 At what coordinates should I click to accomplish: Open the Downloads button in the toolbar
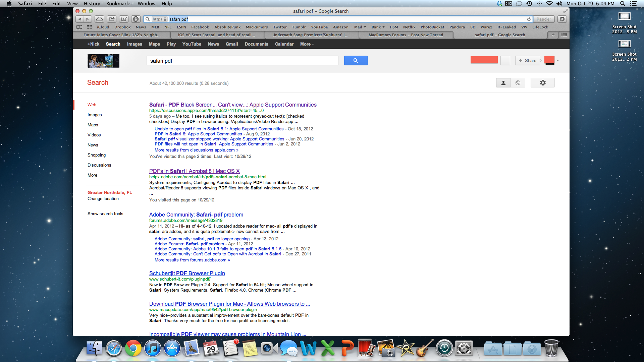[x=562, y=19]
